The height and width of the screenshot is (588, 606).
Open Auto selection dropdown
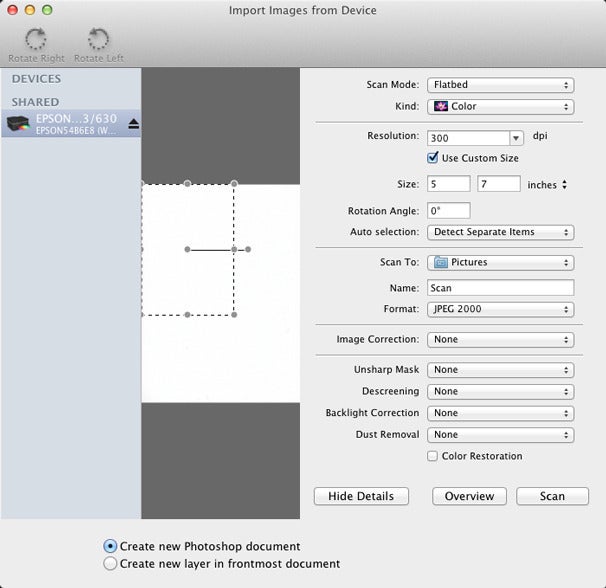(x=500, y=232)
